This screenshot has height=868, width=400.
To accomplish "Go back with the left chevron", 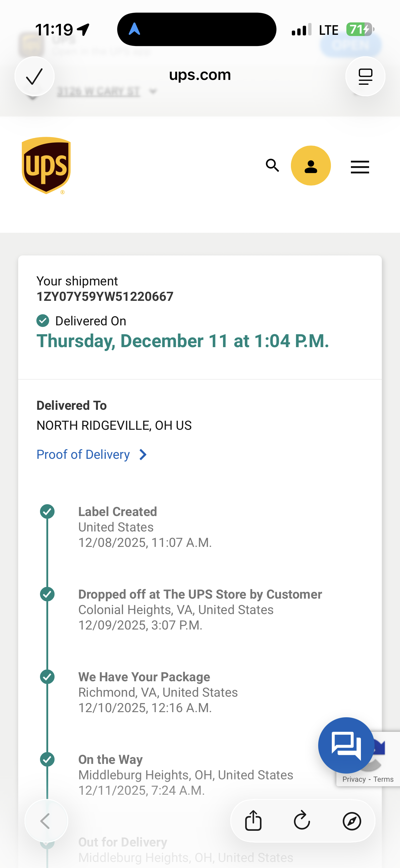I will (x=45, y=821).
